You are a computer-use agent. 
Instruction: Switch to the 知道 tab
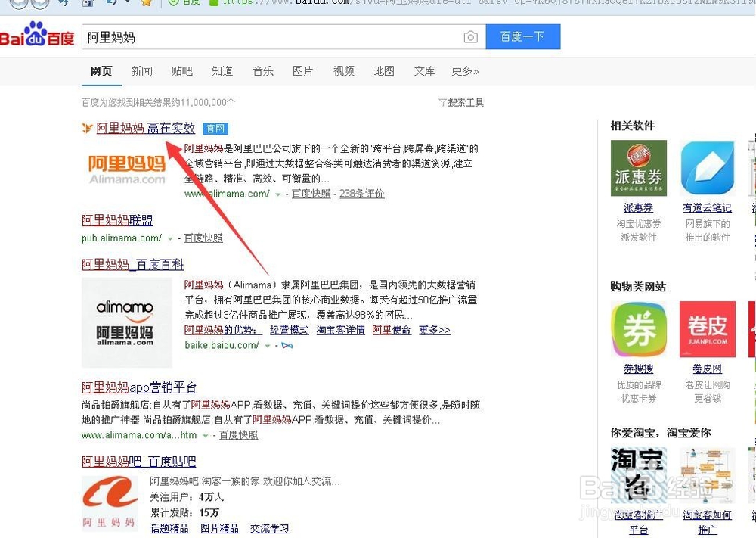tap(222, 71)
